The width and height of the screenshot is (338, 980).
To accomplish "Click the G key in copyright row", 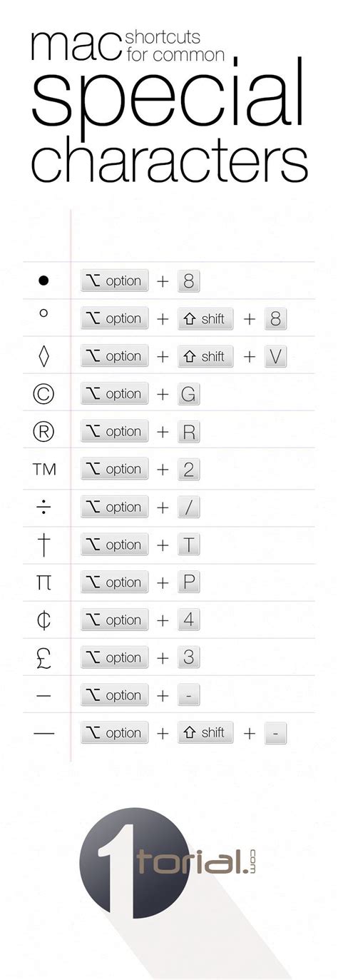I will 188,394.
